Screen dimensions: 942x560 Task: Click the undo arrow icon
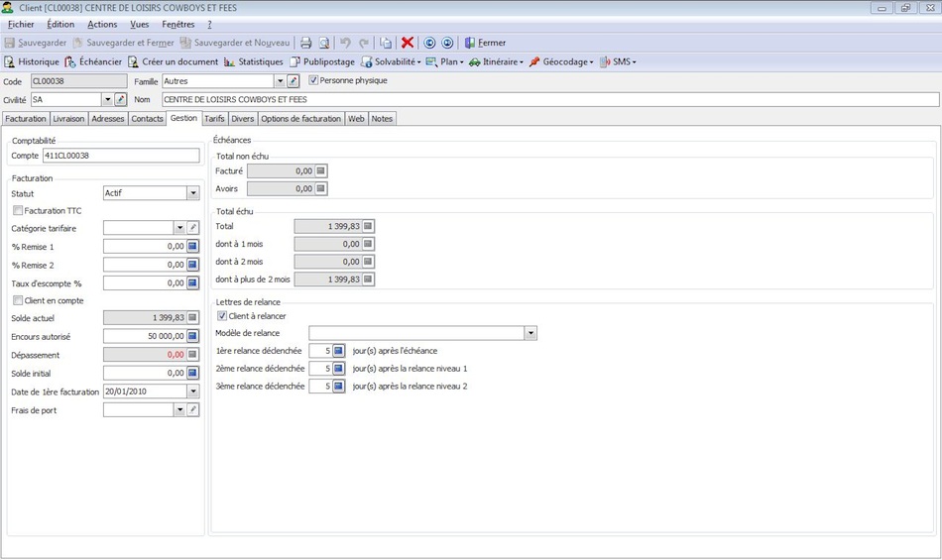[x=345, y=43]
